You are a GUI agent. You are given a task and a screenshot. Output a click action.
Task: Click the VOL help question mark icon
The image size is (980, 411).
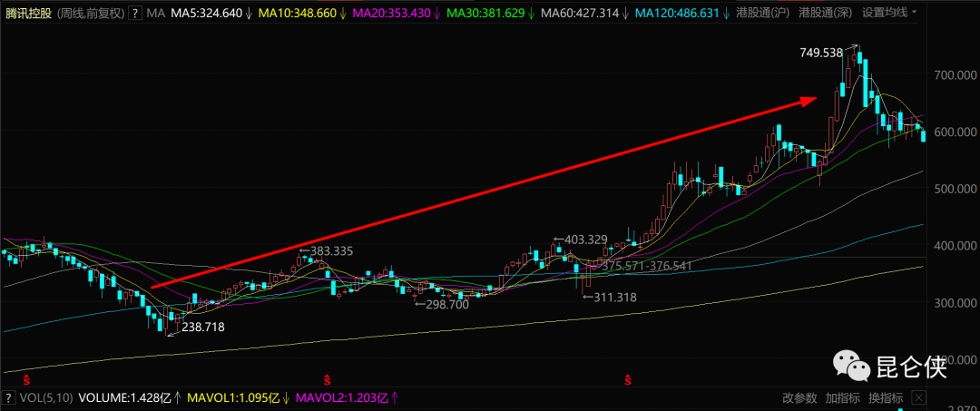tap(10, 398)
